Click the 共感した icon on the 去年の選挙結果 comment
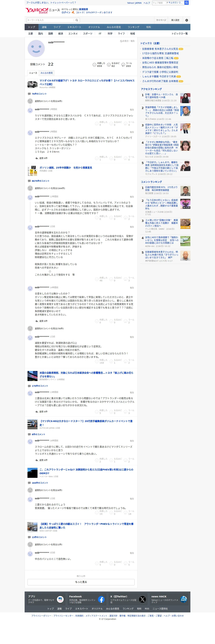215x644 pixels. (x=97, y=279)
